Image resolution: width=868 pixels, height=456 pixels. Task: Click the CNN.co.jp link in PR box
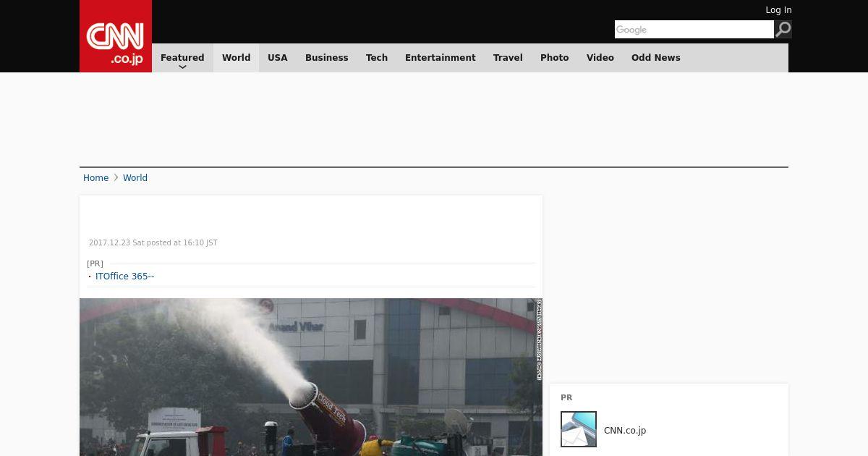[625, 431]
